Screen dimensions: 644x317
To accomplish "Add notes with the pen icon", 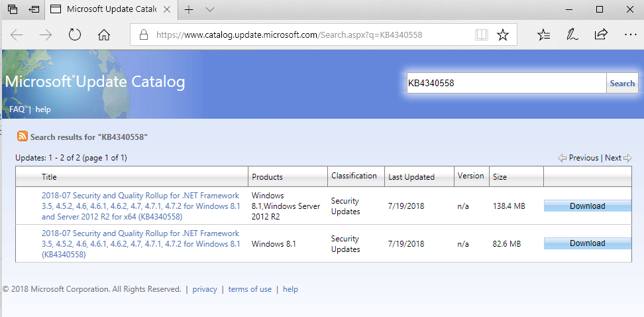I will tap(572, 35).
